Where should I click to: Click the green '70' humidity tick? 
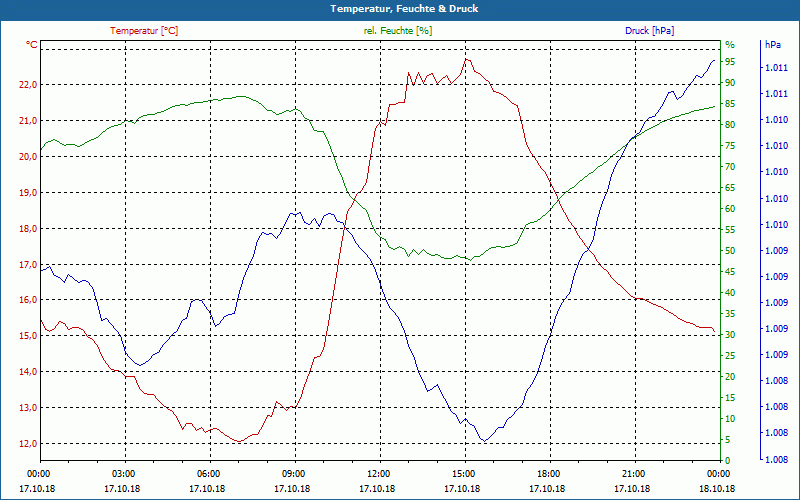point(730,167)
